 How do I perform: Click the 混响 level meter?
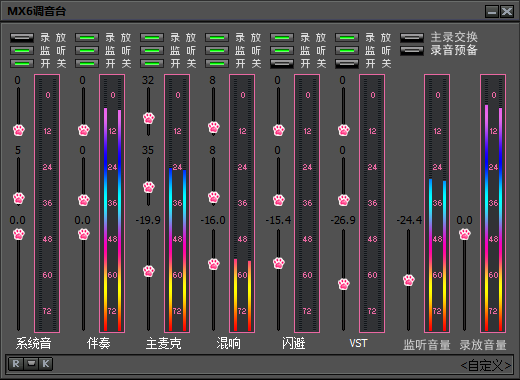click(242, 204)
